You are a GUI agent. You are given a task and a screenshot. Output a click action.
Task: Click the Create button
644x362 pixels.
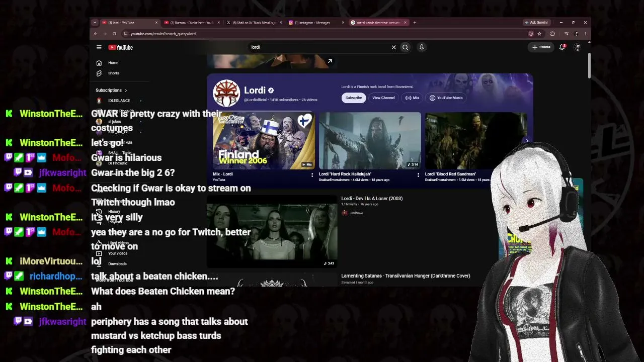coord(541,47)
